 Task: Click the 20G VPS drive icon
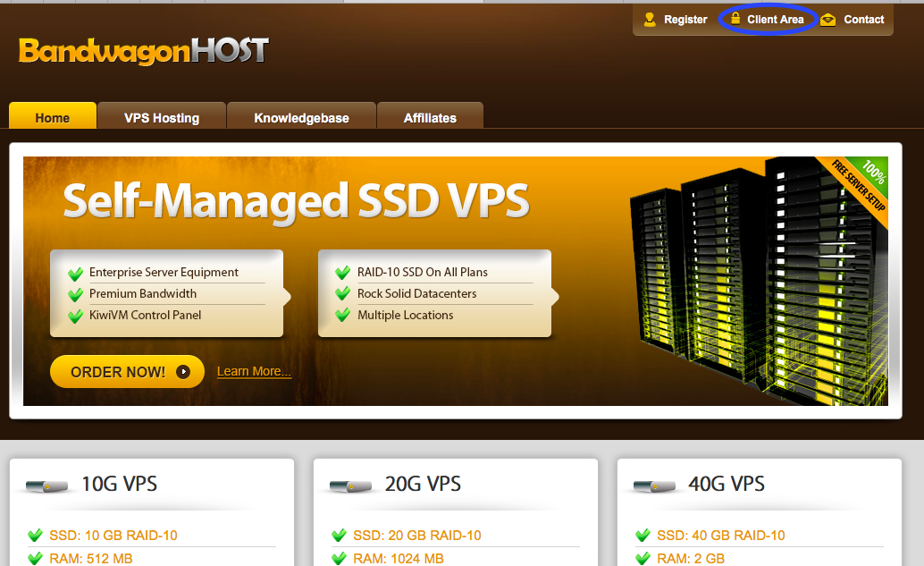(x=351, y=486)
